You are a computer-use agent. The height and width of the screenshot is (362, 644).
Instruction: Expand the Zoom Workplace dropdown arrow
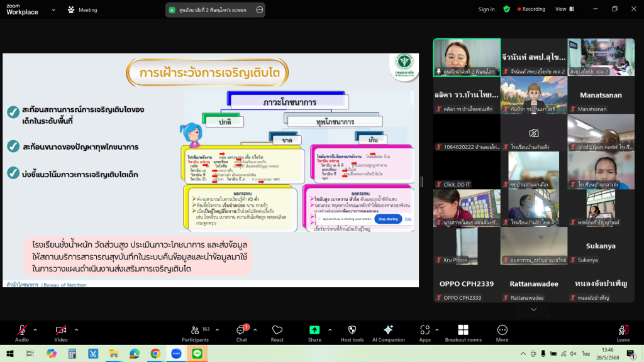(x=53, y=10)
